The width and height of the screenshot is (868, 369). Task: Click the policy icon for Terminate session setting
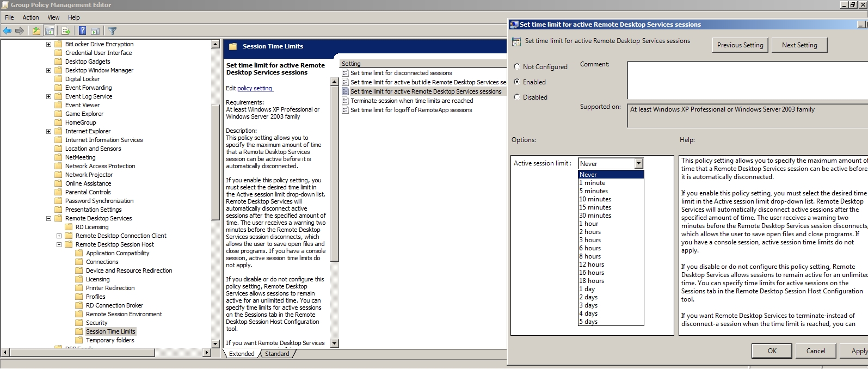pyautogui.click(x=346, y=101)
